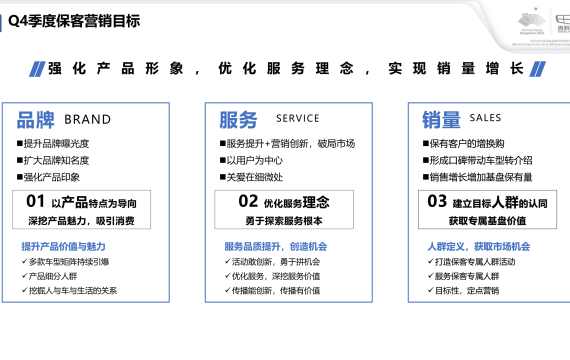Select the bullet 关爱在细微处
The image size is (570, 360).
point(251,177)
